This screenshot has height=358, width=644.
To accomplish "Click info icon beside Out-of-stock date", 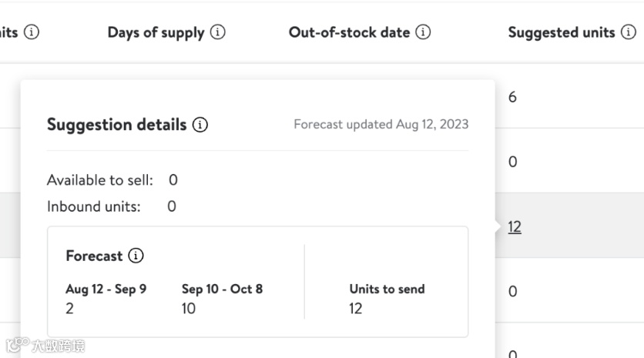I will [x=423, y=32].
